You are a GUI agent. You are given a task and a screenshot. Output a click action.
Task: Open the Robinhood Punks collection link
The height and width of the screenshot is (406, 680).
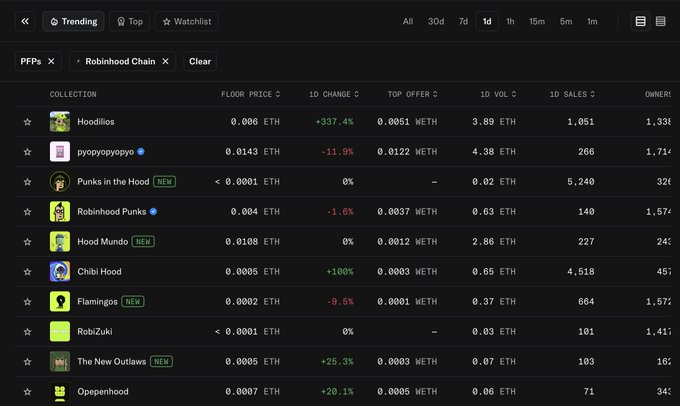tap(111, 211)
